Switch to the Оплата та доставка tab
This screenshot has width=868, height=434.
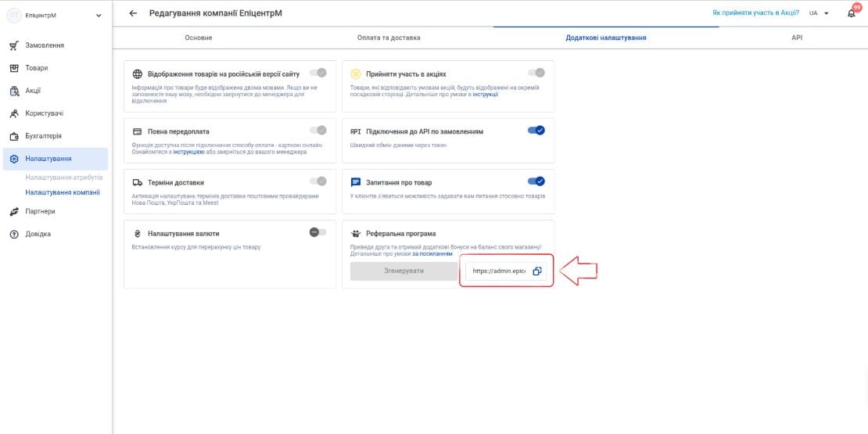[389, 38]
